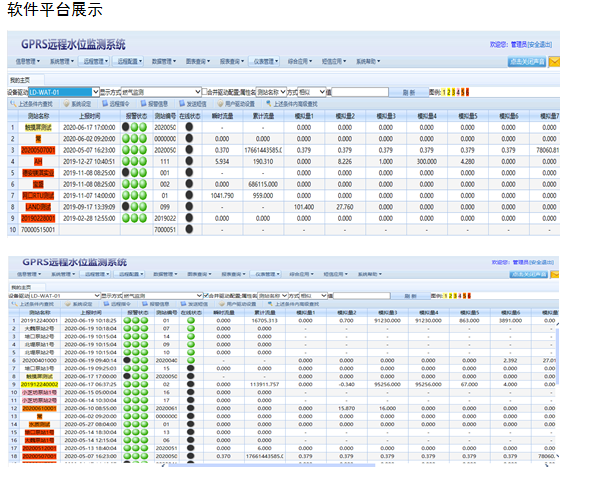Click the yellow mail envelope icon, upper screenshot
This screenshot has height=477, width=589.
coord(554,61)
